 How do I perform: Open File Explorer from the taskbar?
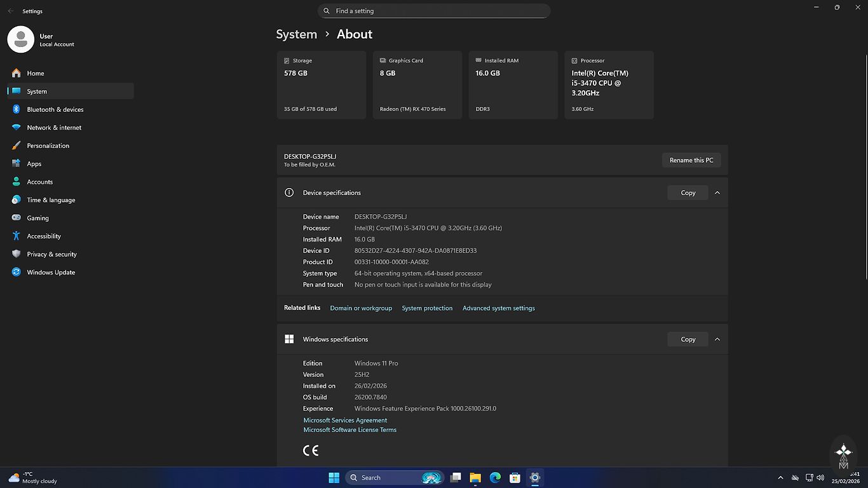click(475, 478)
